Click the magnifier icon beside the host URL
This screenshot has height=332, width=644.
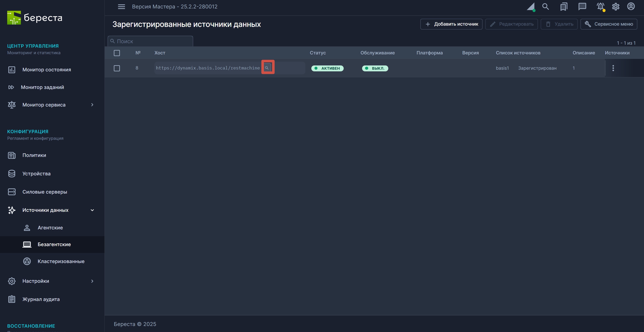point(267,68)
